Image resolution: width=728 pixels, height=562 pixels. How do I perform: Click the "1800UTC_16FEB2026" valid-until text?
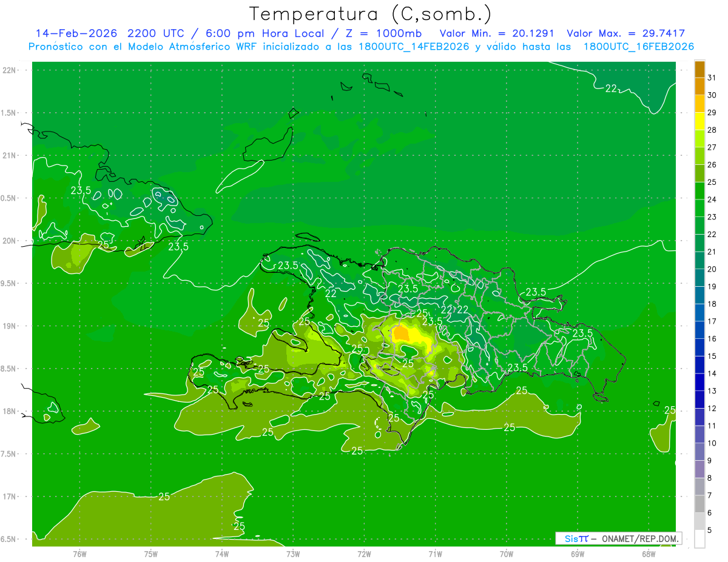639,47
